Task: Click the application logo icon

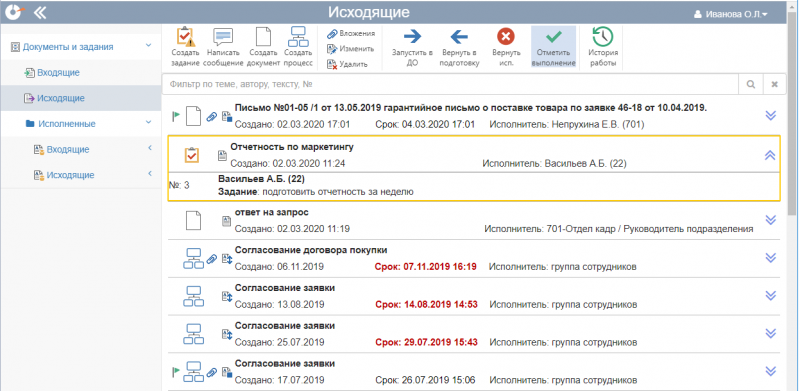Action: coord(14,12)
